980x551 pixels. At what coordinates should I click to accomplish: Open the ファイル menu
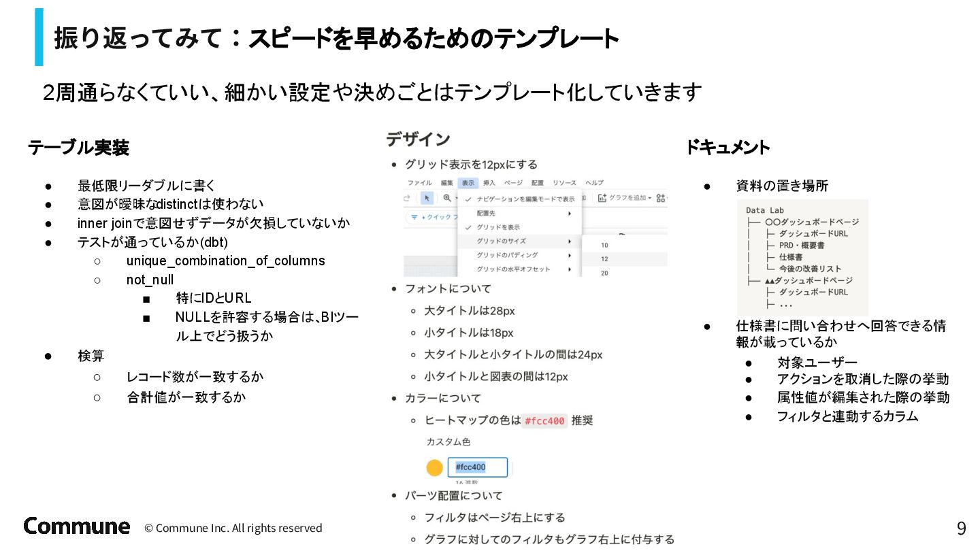(419, 183)
